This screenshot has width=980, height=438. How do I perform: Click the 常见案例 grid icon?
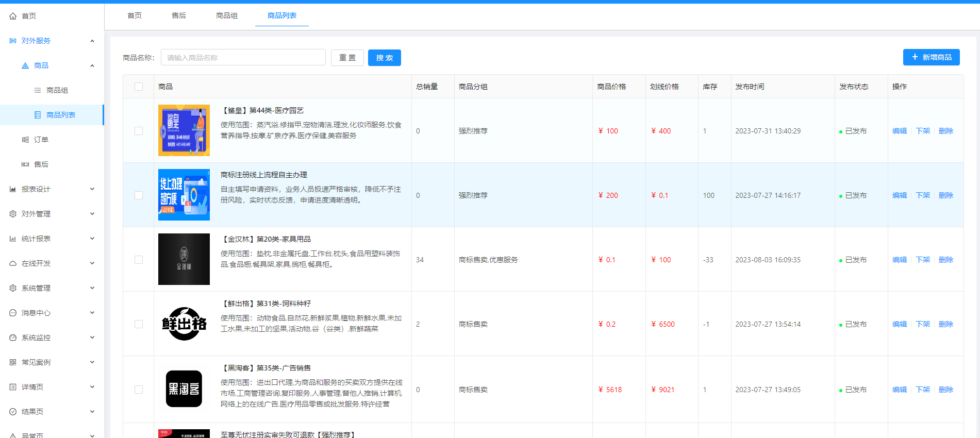coord(13,362)
